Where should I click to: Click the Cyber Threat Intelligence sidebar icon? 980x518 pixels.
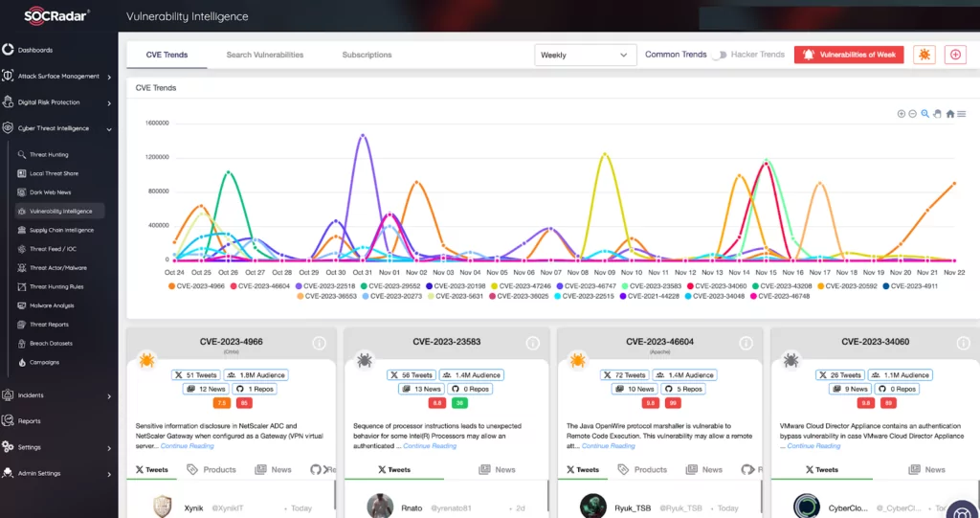click(x=8, y=128)
